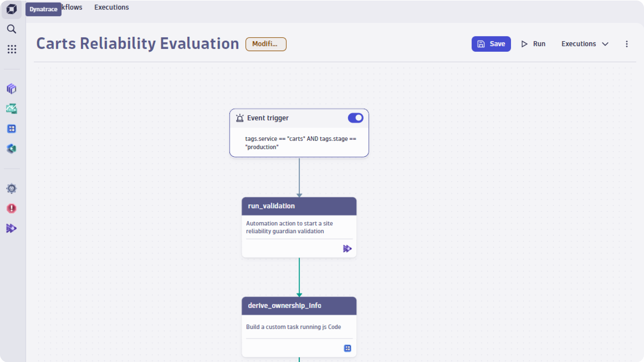
Task: Open Workflows app icon in sidebar
Action: [12, 228]
